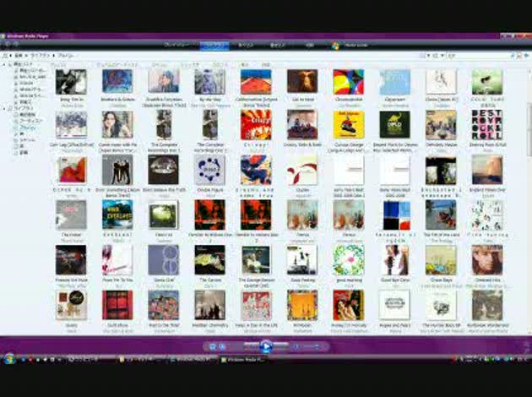
Task: Select the Heathen Chemistry album cover
Action: [209, 305]
